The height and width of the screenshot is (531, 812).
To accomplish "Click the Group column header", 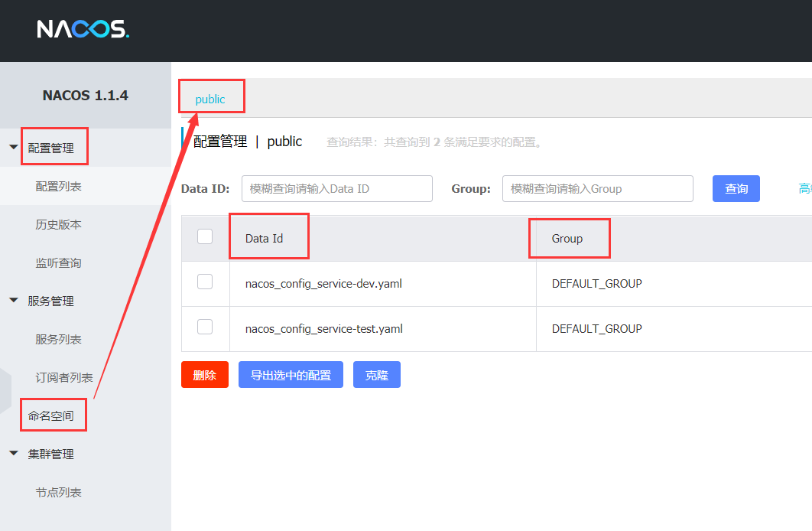I will pos(567,238).
